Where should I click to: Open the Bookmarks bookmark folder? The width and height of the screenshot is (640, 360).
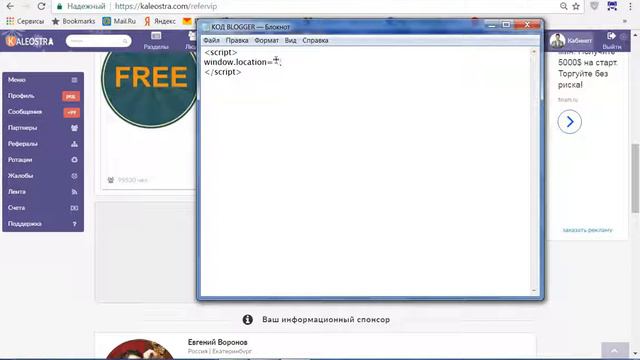coord(73,21)
